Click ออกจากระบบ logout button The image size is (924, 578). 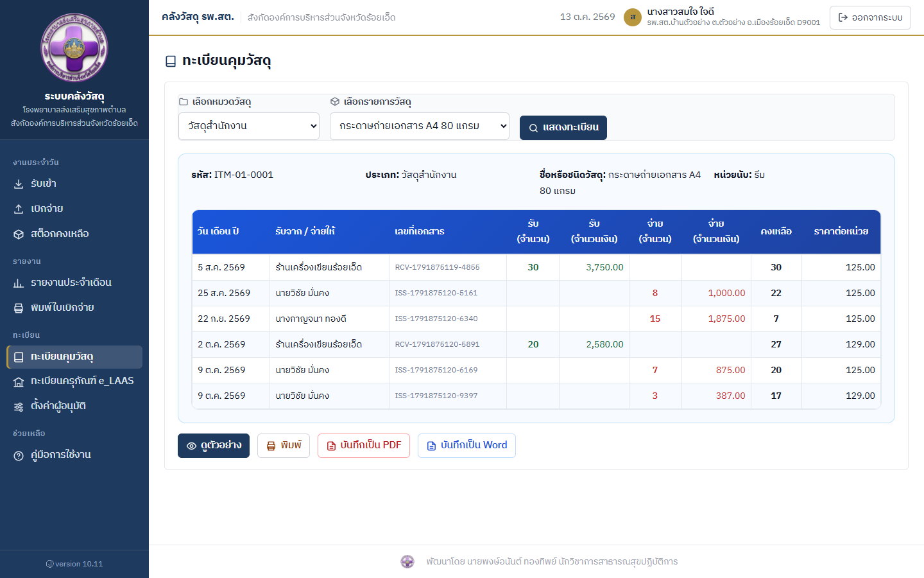coord(870,17)
